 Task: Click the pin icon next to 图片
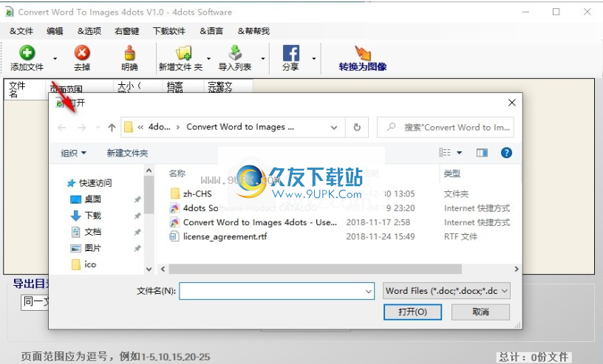point(137,249)
